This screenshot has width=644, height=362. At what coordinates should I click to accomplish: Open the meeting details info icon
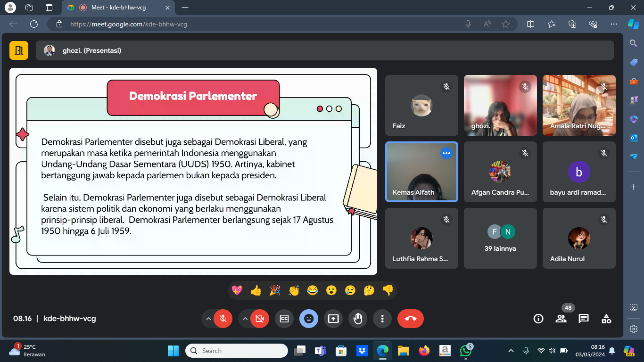538,319
